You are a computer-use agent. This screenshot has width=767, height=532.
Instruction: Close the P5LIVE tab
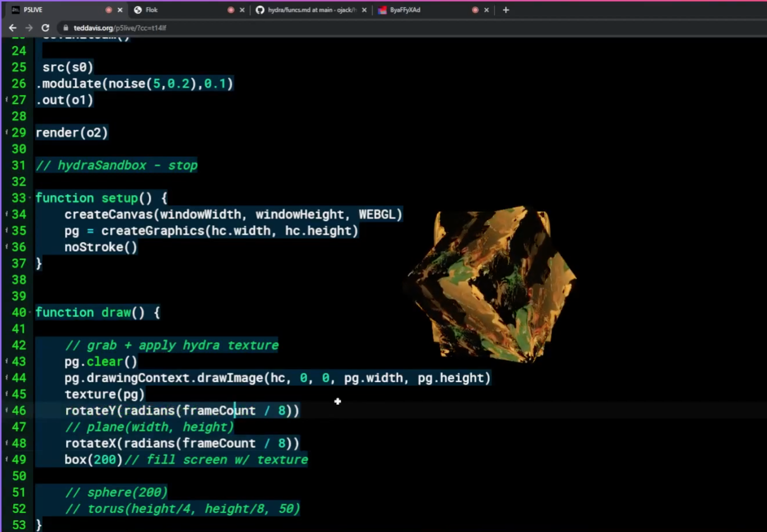120,10
